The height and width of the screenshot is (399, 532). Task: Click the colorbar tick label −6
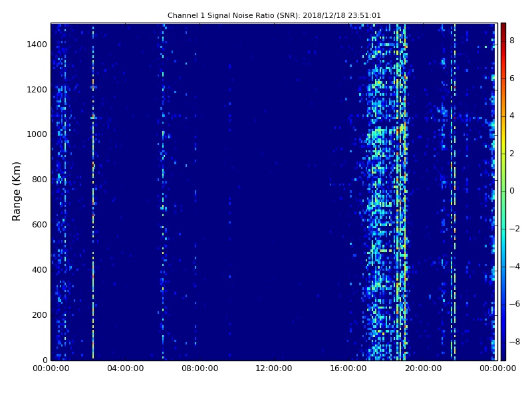click(x=515, y=304)
